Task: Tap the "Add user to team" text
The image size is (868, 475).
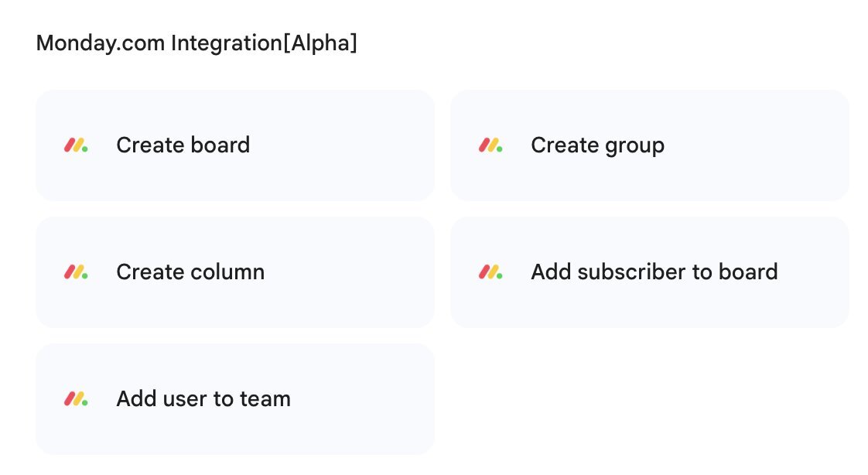Action: 203,399
